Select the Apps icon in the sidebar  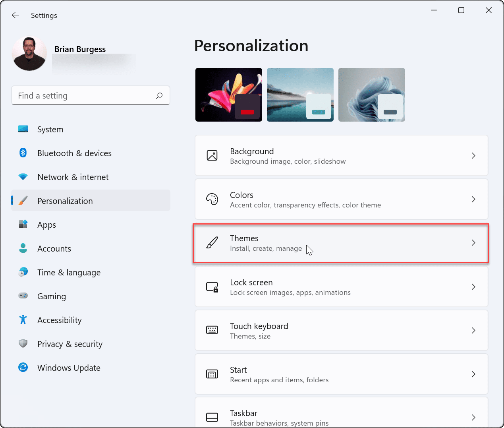23,225
